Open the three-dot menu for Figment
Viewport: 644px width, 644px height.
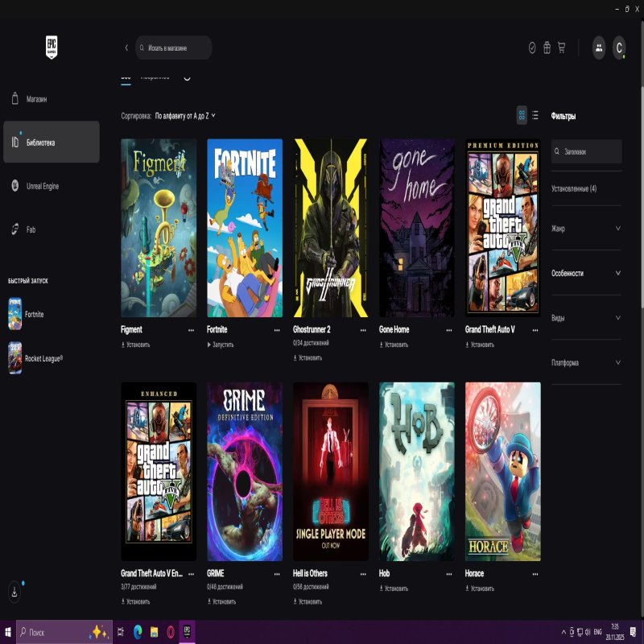(x=191, y=330)
